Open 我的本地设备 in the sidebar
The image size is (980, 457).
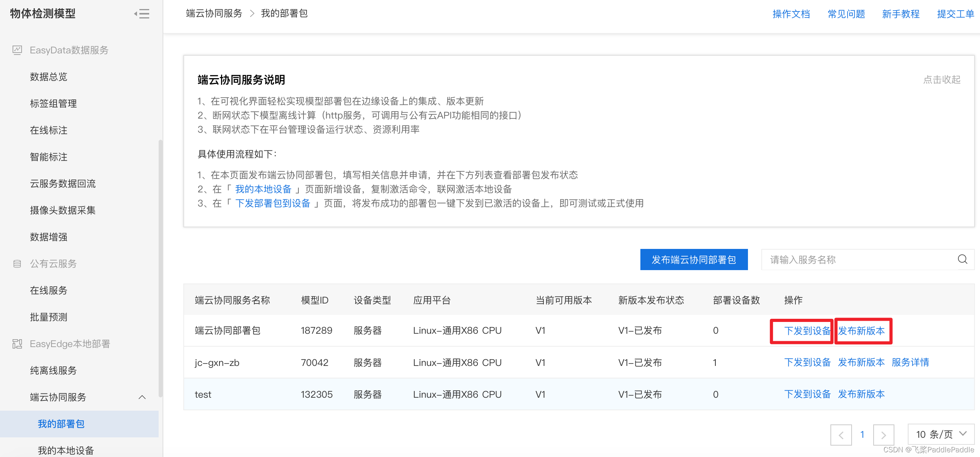(x=66, y=450)
